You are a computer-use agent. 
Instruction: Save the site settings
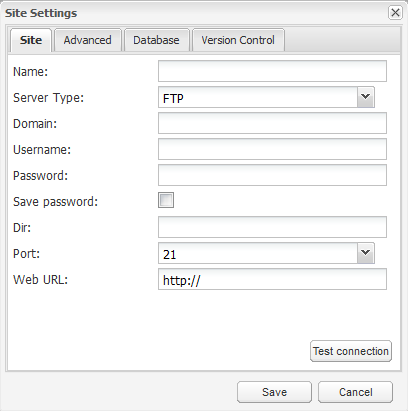pos(274,392)
